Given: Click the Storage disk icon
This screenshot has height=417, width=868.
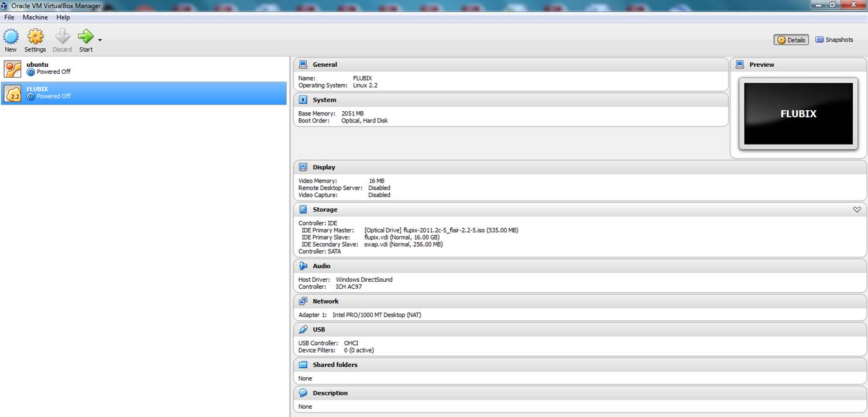Looking at the screenshot, I should (x=303, y=209).
